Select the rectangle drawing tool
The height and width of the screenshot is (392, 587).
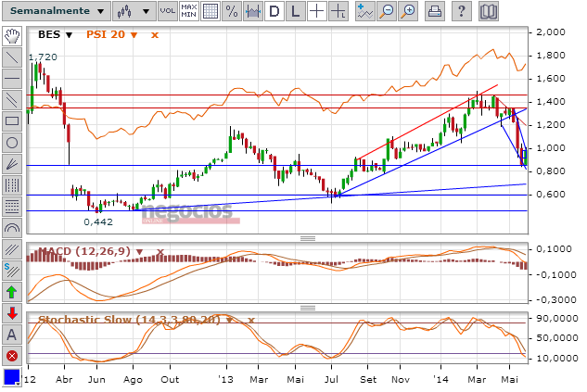12,121
